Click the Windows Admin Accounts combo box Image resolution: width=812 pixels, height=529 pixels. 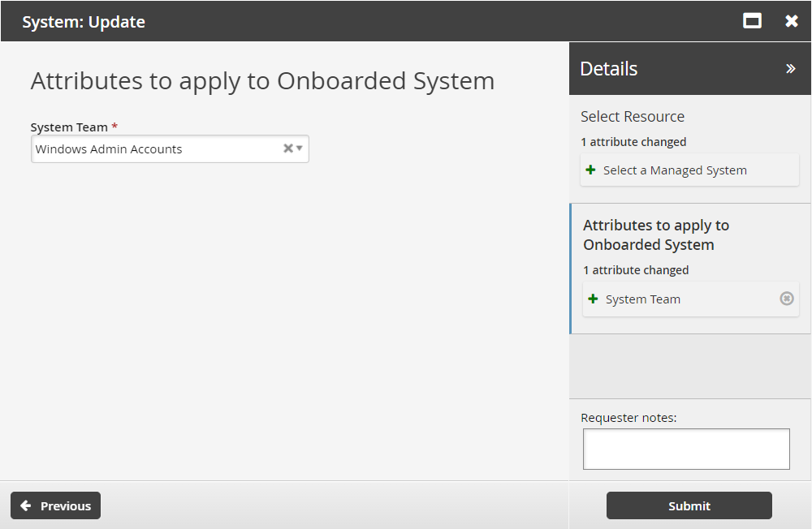(x=154, y=149)
